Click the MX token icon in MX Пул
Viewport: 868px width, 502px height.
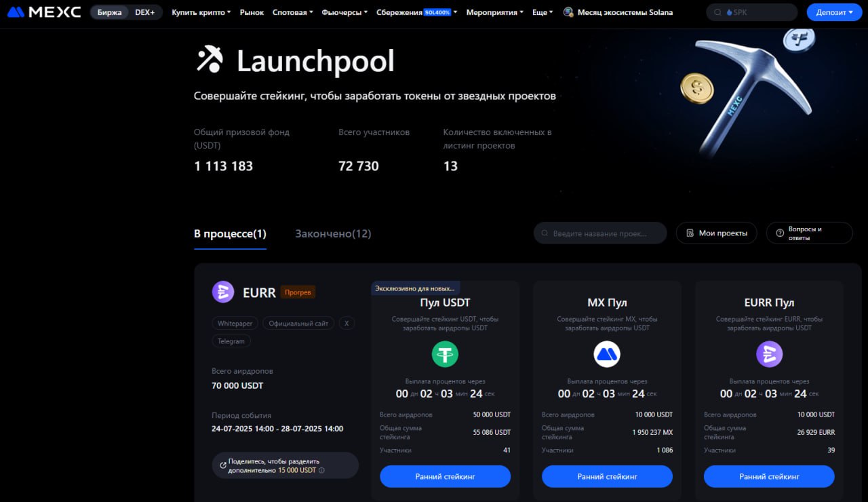607,354
